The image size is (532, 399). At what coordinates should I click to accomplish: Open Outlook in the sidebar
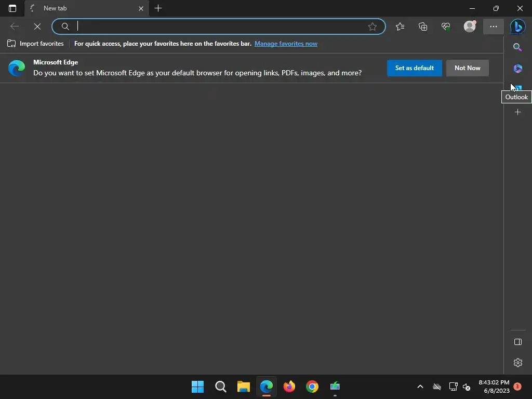518,88
